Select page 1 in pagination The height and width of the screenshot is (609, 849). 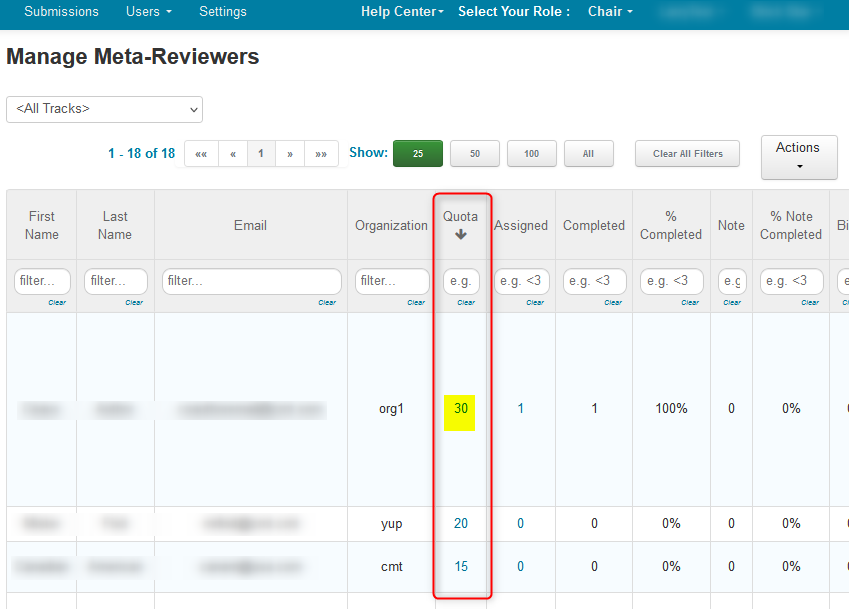[261, 154]
